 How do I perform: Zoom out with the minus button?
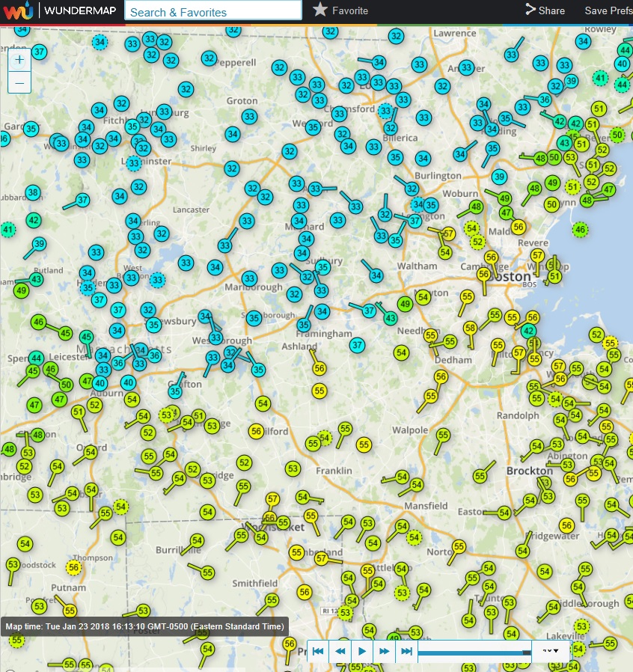point(19,82)
